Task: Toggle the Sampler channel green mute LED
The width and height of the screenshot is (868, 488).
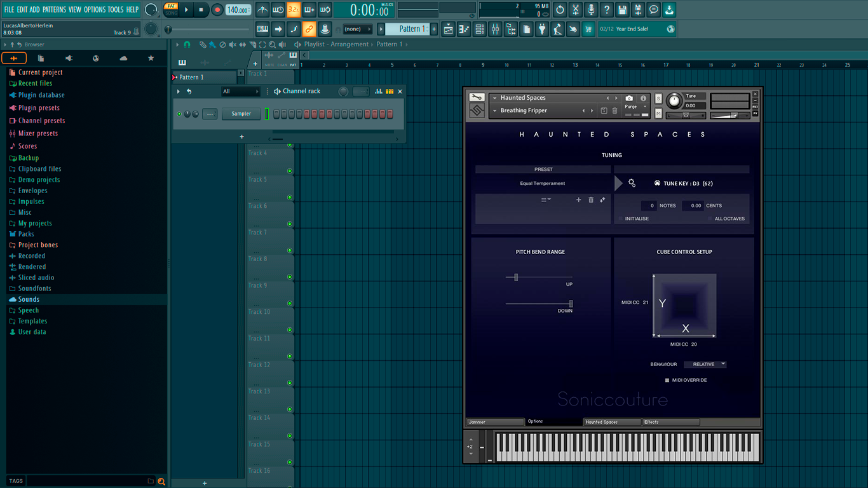Action: 179,114
